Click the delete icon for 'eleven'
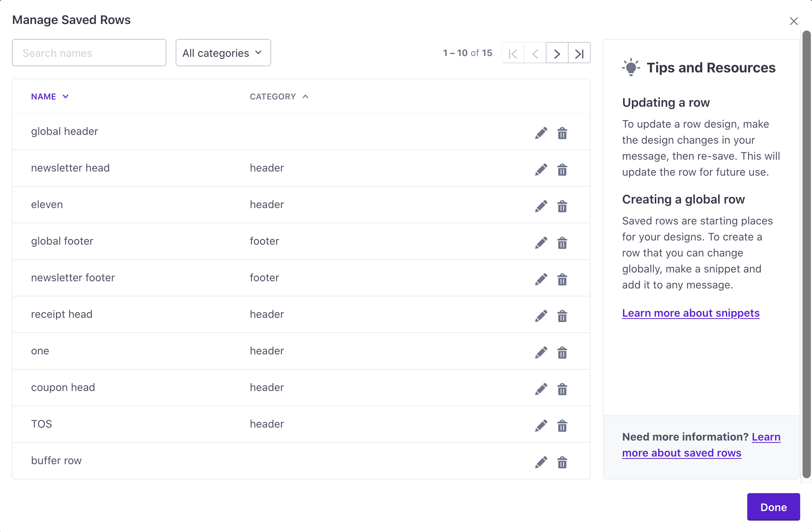812x532 pixels. pyautogui.click(x=562, y=206)
